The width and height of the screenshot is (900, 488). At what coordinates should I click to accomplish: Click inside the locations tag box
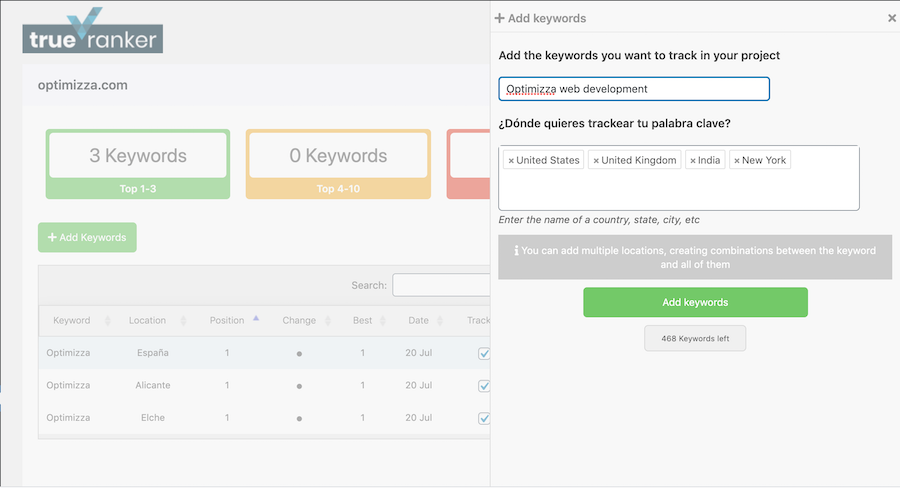[678, 178]
